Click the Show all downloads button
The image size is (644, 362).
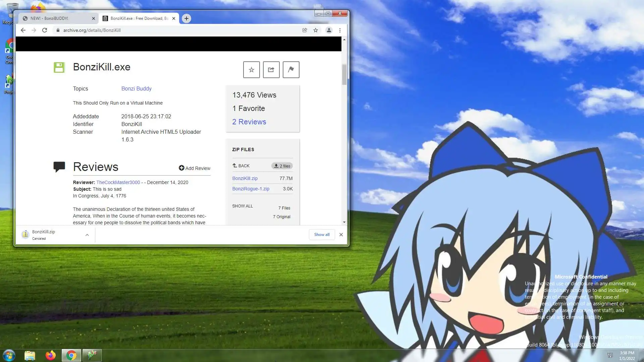(321, 235)
